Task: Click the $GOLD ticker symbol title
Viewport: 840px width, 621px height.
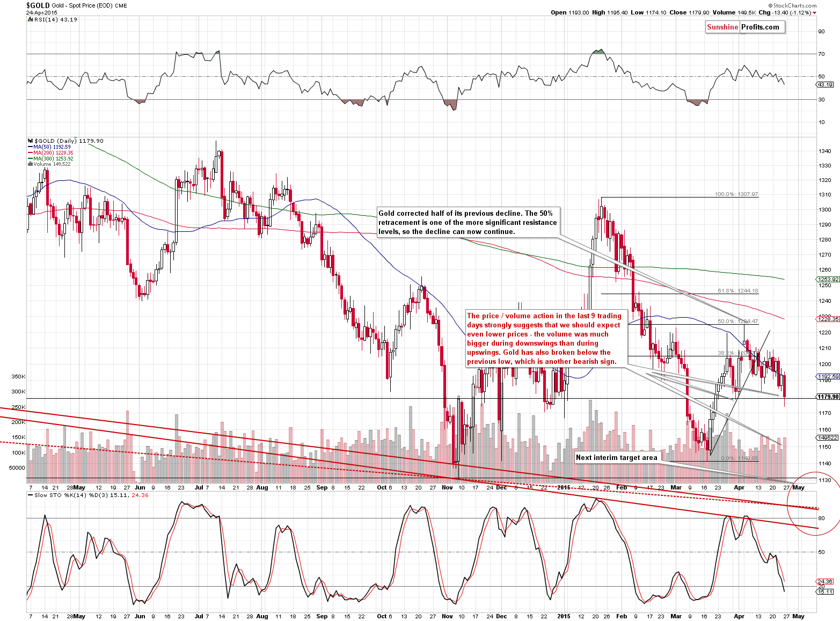Action: pyautogui.click(x=38, y=5)
